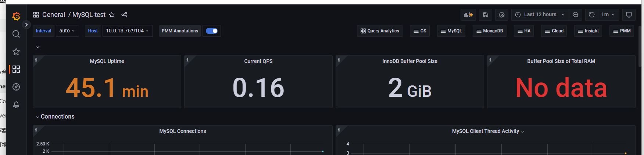Screen dimensions: 644x155
Task: Zoom out time range
Action: [x=576, y=15]
